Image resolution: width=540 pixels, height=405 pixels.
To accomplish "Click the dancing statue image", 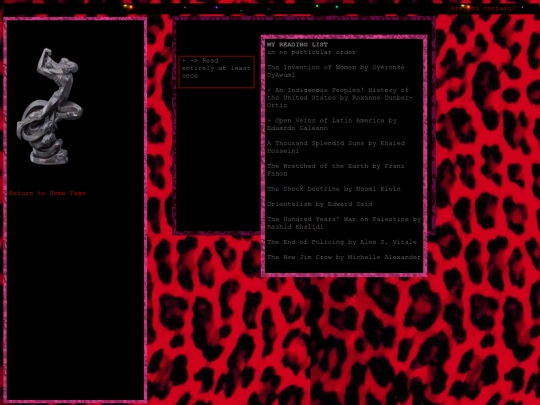I will click(50, 106).
